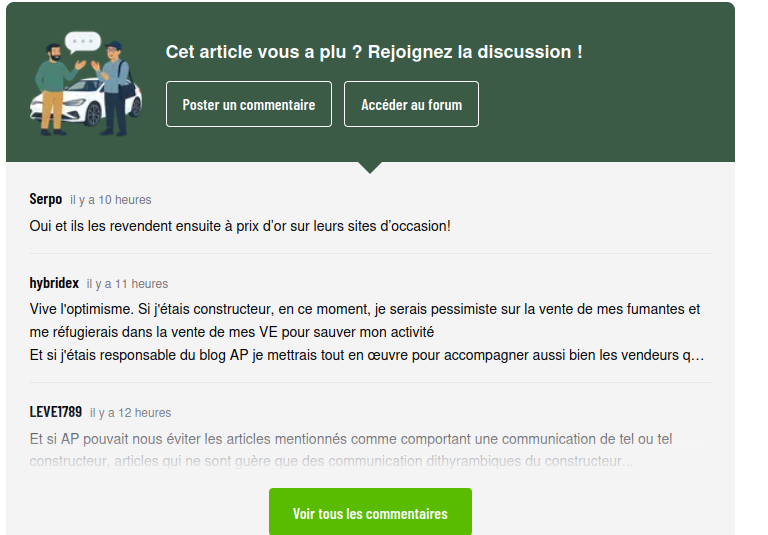
Task: Select the hybridex username
Action: [x=54, y=283]
